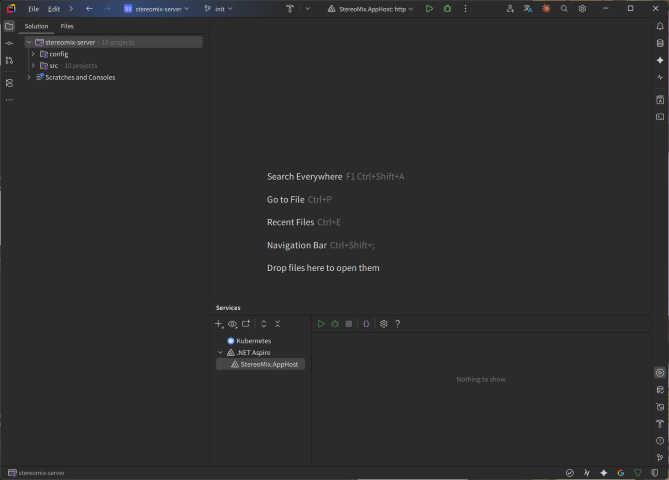
Task: Toggle the Solution explorer folder icon in sidebar
Action: pyautogui.click(x=9, y=26)
